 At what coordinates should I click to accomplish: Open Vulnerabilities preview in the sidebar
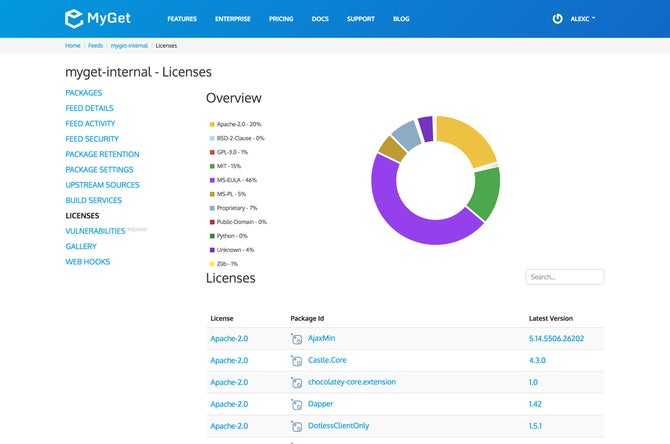point(95,231)
